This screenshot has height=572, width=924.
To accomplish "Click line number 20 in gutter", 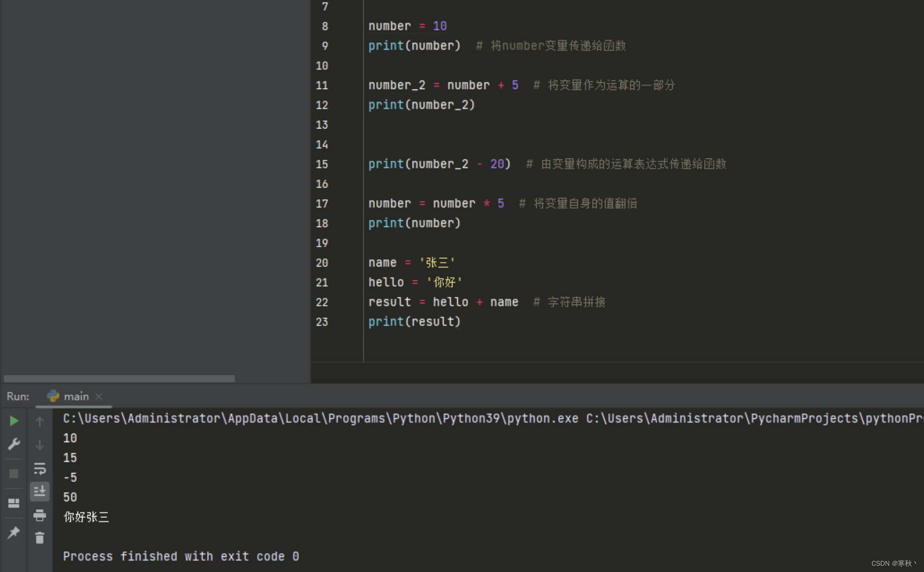I will [x=322, y=263].
